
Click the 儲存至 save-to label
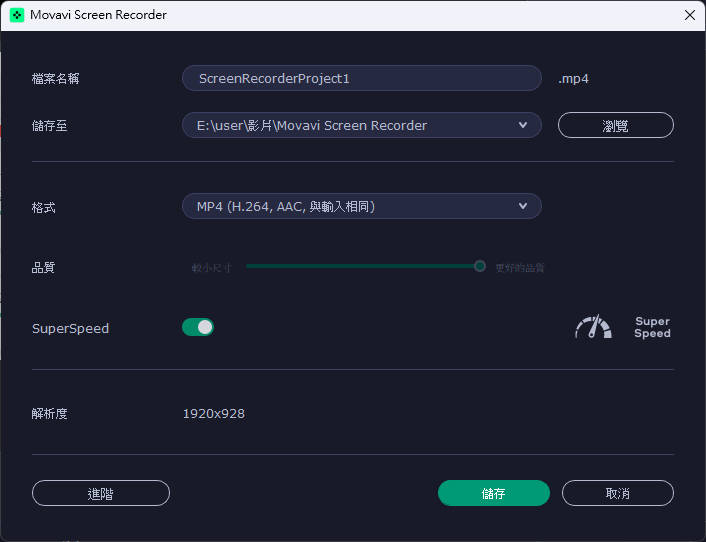tap(50, 126)
